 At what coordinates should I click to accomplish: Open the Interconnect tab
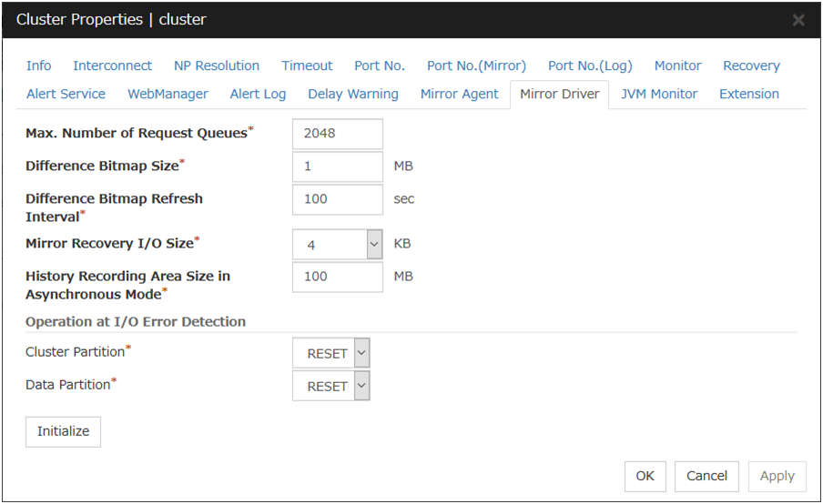tap(113, 66)
